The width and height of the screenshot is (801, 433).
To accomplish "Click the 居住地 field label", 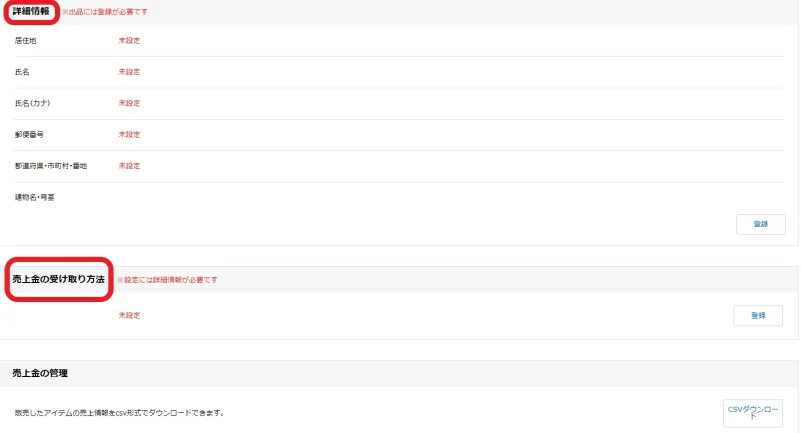I will [26, 41].
